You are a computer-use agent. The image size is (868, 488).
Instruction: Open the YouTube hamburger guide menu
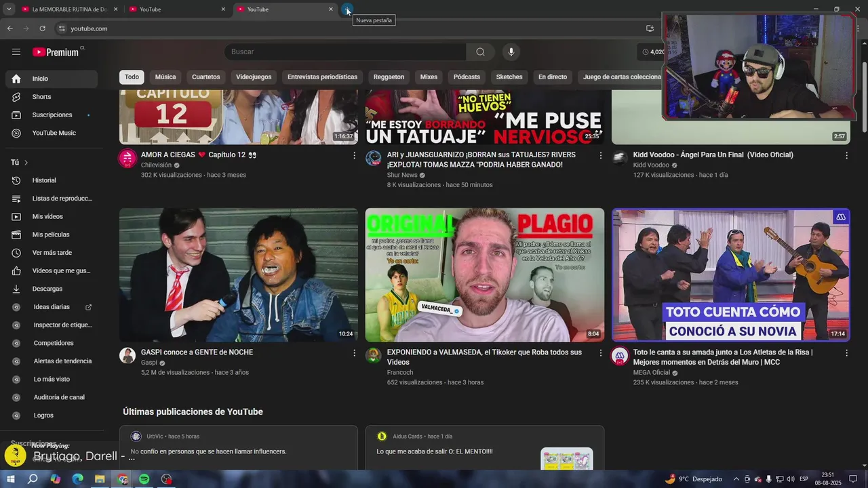tap(16, 52)
